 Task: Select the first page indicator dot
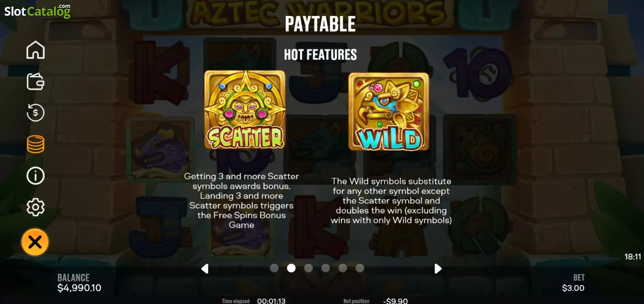coord(274,268)
